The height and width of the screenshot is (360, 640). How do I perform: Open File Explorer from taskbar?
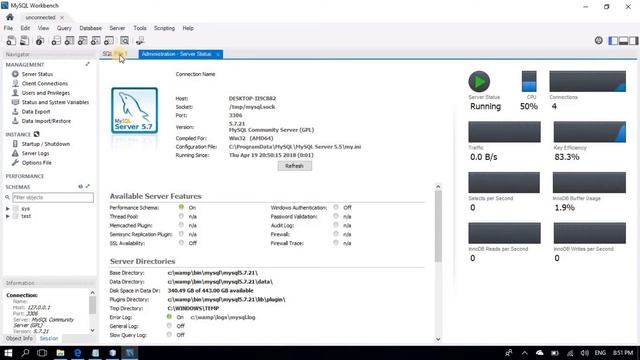(60, 353)
